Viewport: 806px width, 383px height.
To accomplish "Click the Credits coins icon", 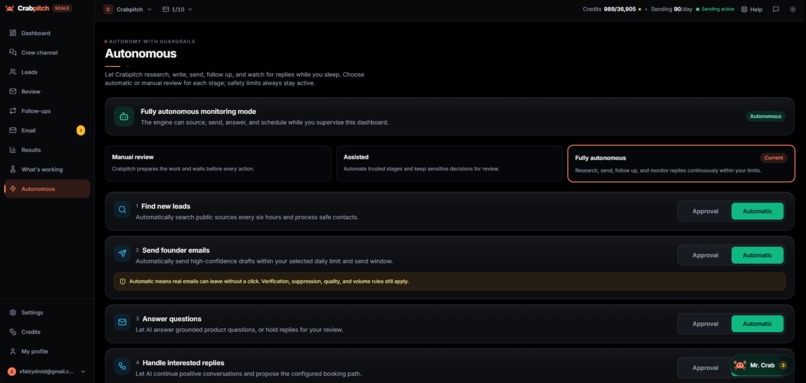I will (x=13, y=332).
